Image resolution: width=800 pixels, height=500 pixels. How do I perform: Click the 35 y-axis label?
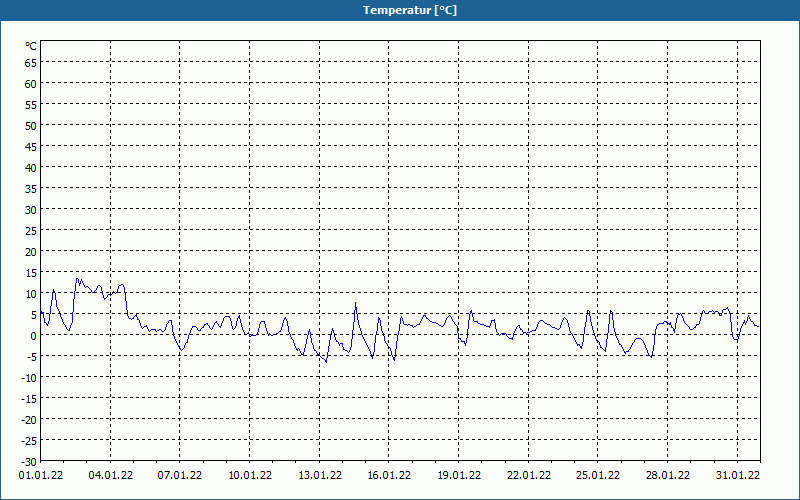point(31,189)
